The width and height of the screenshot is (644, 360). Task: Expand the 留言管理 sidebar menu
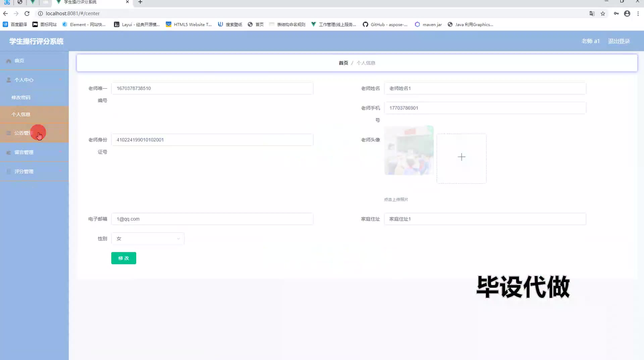click(34, 152)
